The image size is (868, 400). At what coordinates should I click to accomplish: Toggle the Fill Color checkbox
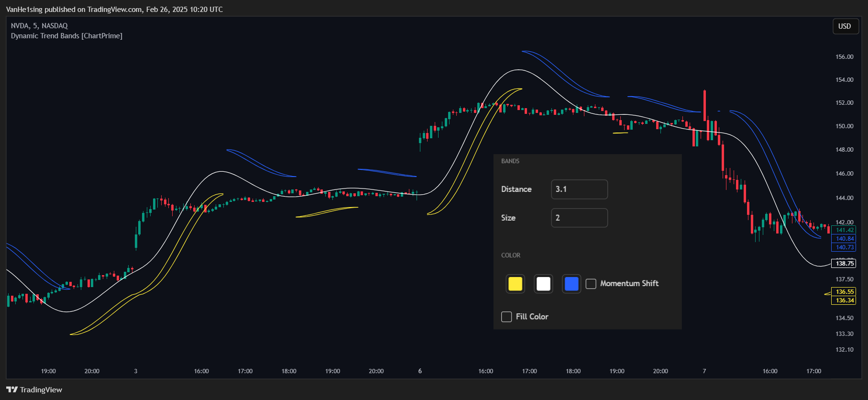506,317
